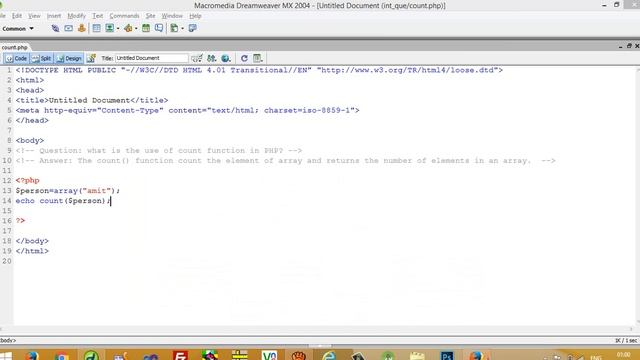
Task: Refresh Design view with the refresh icon
Action: coord(244,58)
